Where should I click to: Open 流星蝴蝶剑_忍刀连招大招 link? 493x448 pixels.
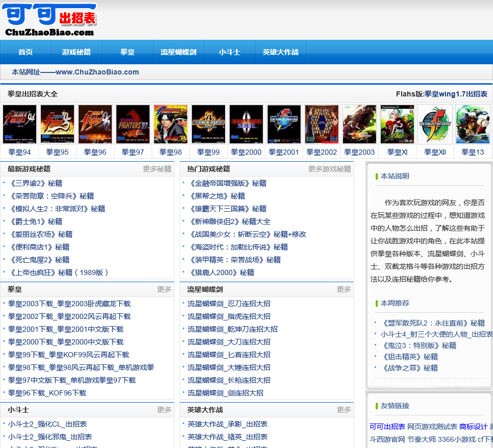pos(229,304)
